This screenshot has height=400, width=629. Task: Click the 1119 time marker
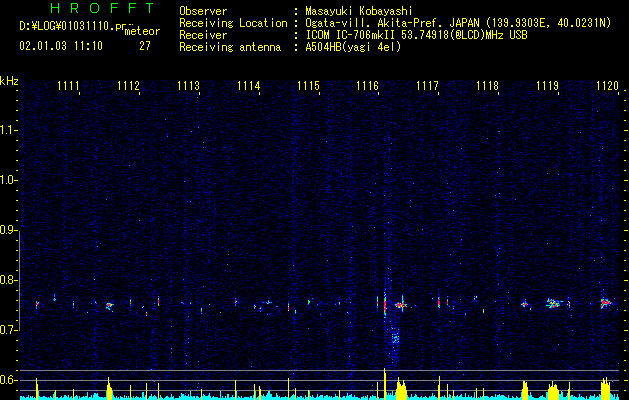[x=548, y=85]
